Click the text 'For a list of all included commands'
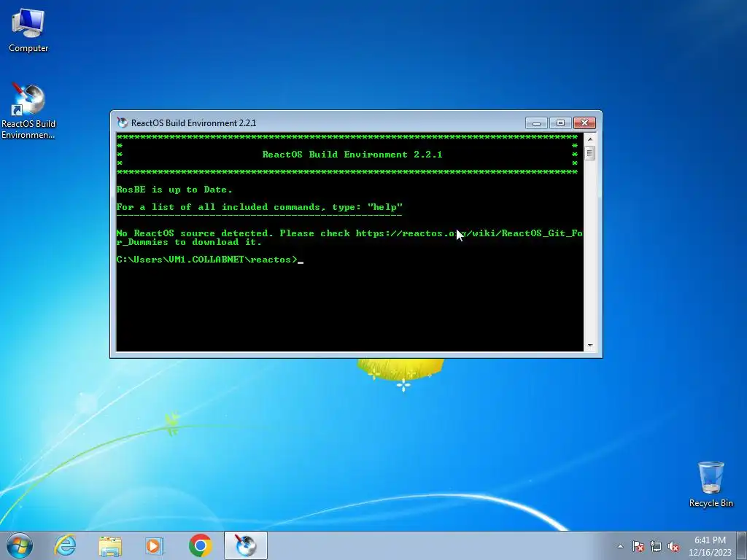Viewport: 747px width, 560px height. coord(218,207)
